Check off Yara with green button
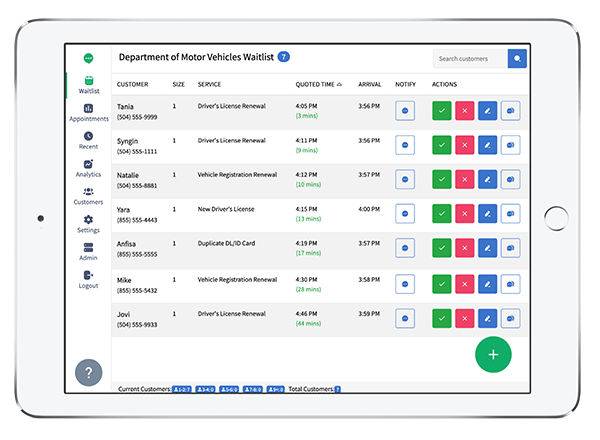The image size is (600, 440). click(442, 213)
